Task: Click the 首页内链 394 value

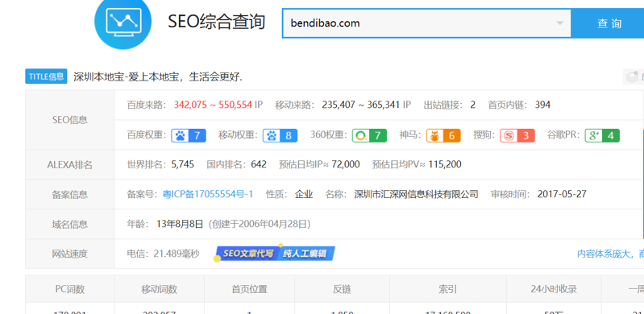Action: [x=542, y=105]
